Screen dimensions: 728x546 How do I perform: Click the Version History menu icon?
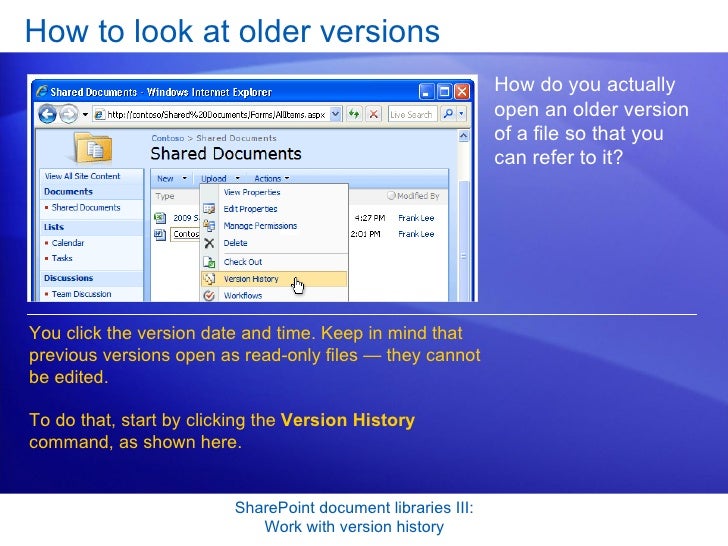tap(209, 279)
